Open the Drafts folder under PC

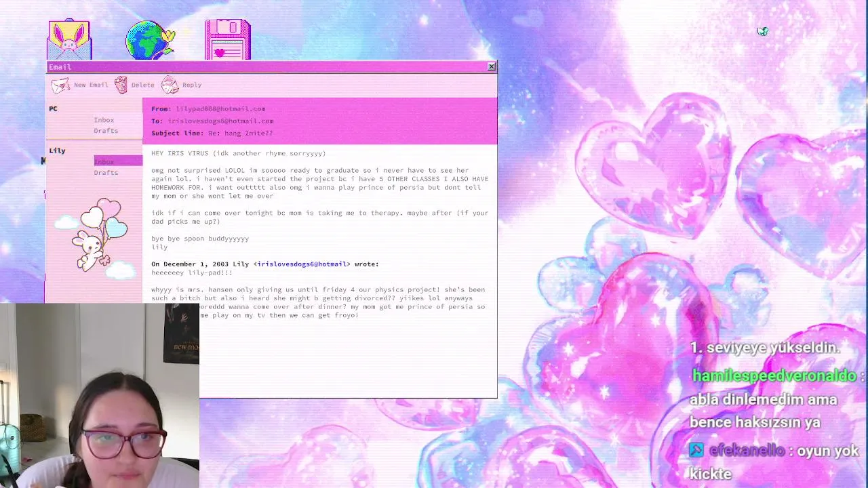pos(106,131)
